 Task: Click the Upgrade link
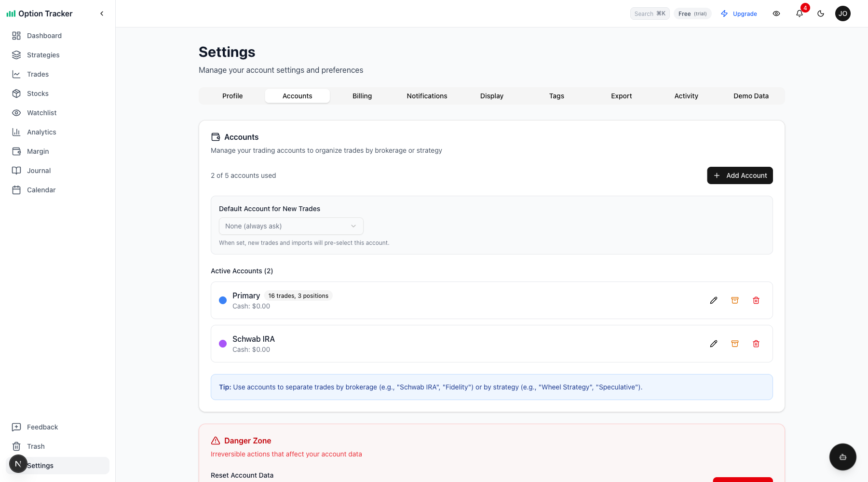click(739, 13)
